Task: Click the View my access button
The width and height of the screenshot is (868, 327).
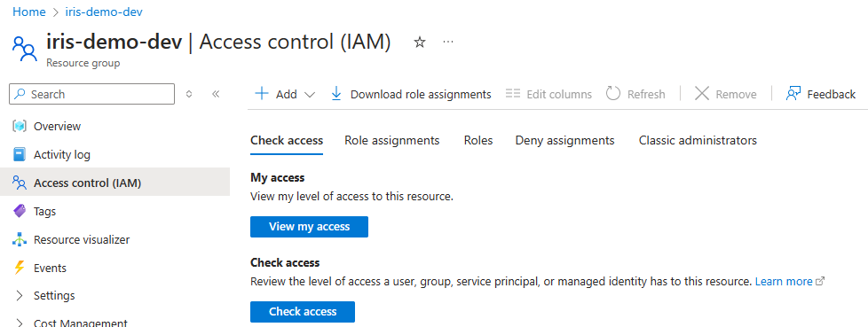Action: click(309, 227)
